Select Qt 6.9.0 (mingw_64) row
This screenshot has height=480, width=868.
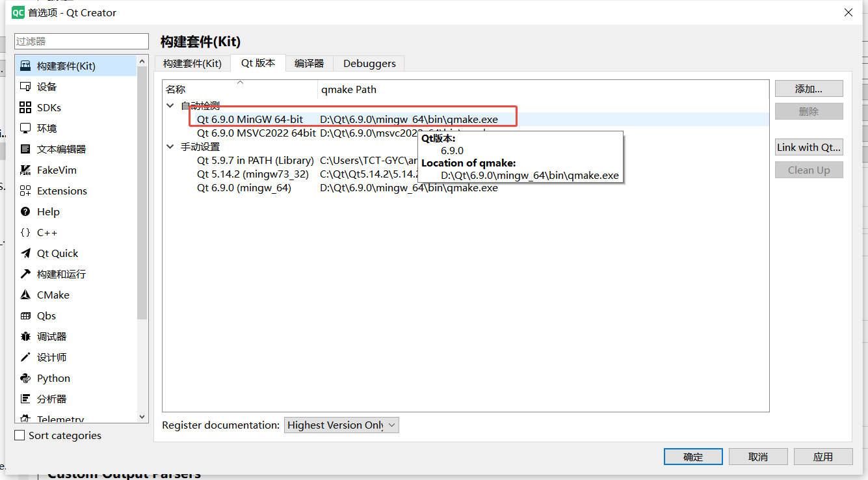click(466, 188)
